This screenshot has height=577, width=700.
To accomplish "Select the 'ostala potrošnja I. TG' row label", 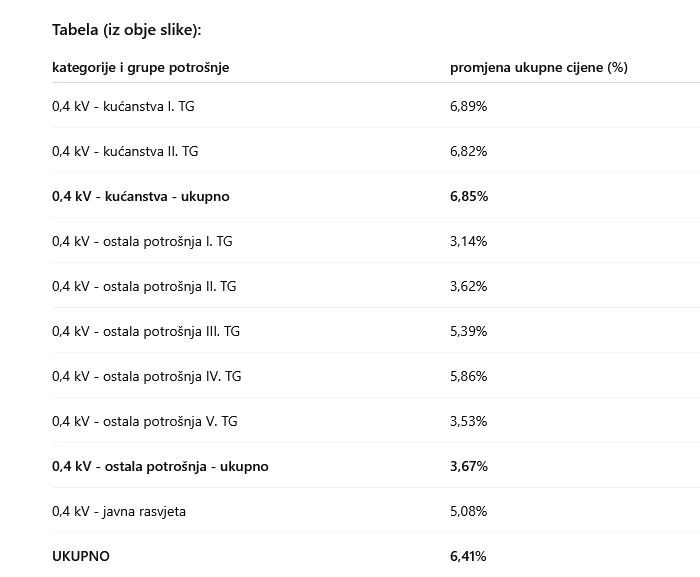I will pyautogui.click(x=142, y=241).
